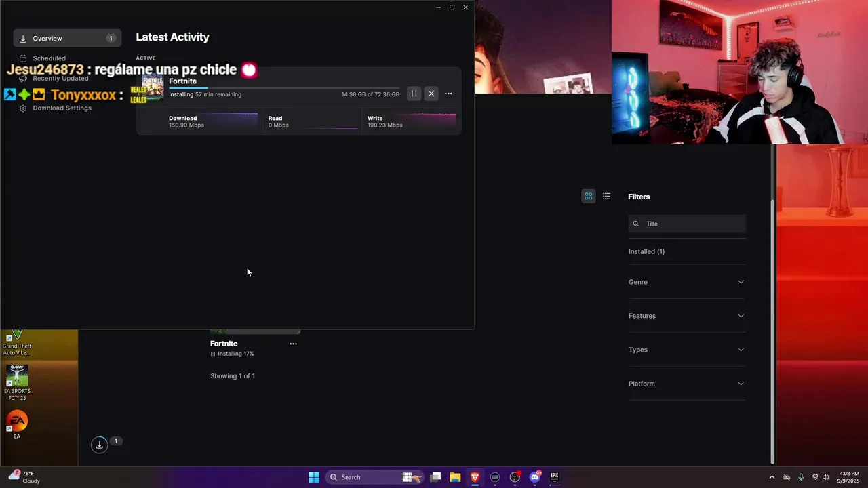Screen dimensions: 868x488
Task: Click the '57 min remaining' status text
Action: [218, 94]
